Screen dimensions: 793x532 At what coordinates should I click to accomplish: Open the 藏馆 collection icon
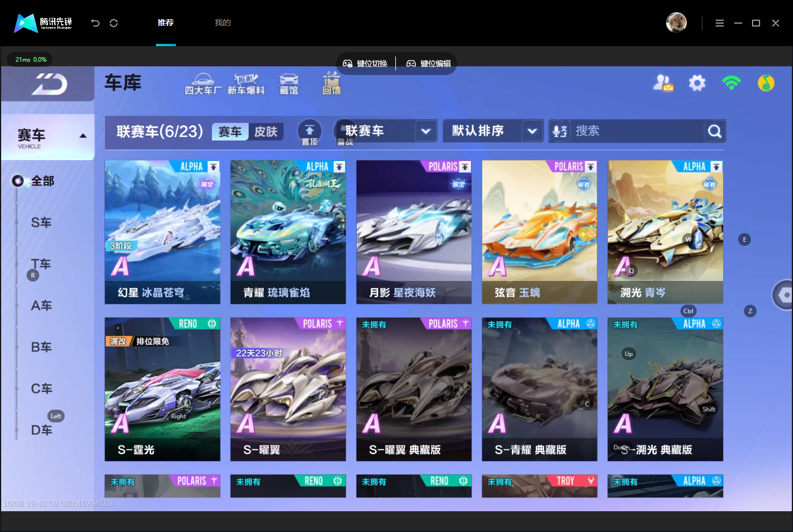(289, 84)
